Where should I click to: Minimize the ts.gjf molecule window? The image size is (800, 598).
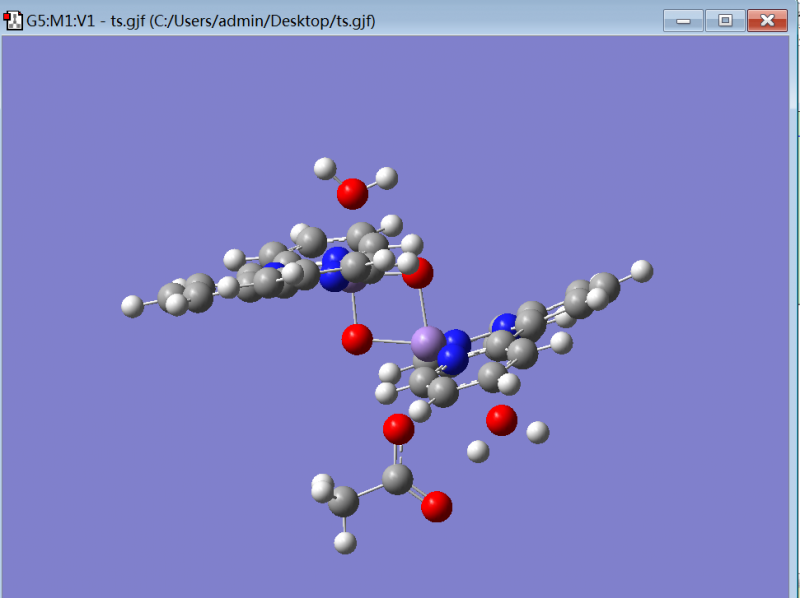coord(683,21)
